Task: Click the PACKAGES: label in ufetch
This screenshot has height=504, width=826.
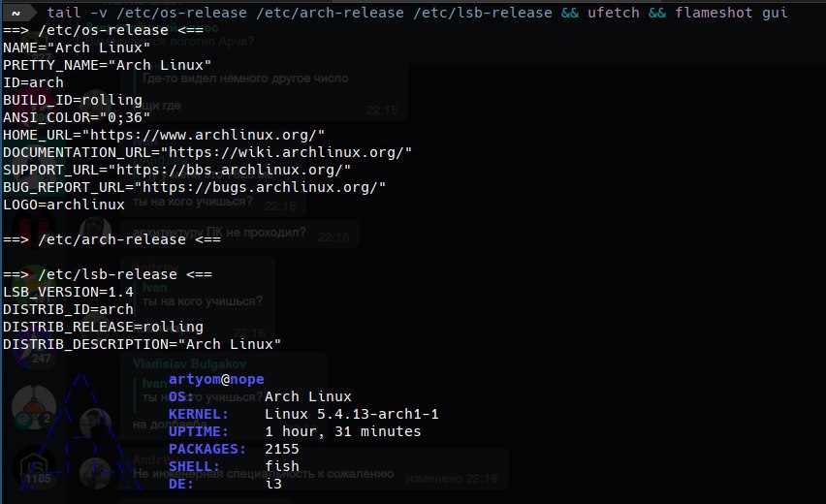Action: click(x=207, y=449)
